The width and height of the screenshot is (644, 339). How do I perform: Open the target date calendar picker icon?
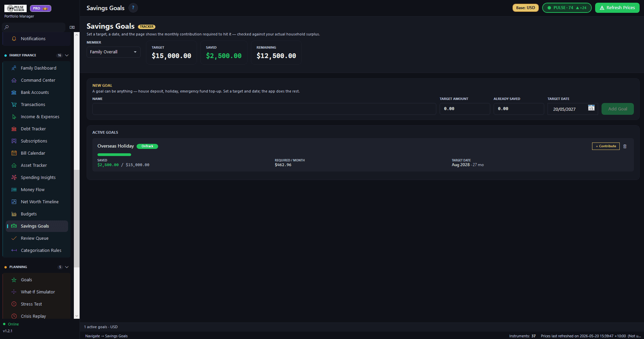click(x=591, y=108)
